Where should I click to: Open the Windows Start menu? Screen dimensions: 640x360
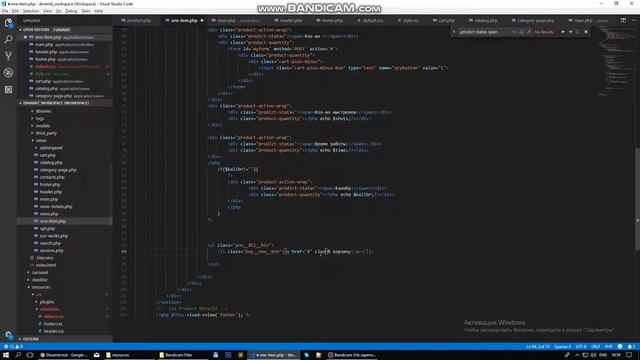click(x=6, y=355)
